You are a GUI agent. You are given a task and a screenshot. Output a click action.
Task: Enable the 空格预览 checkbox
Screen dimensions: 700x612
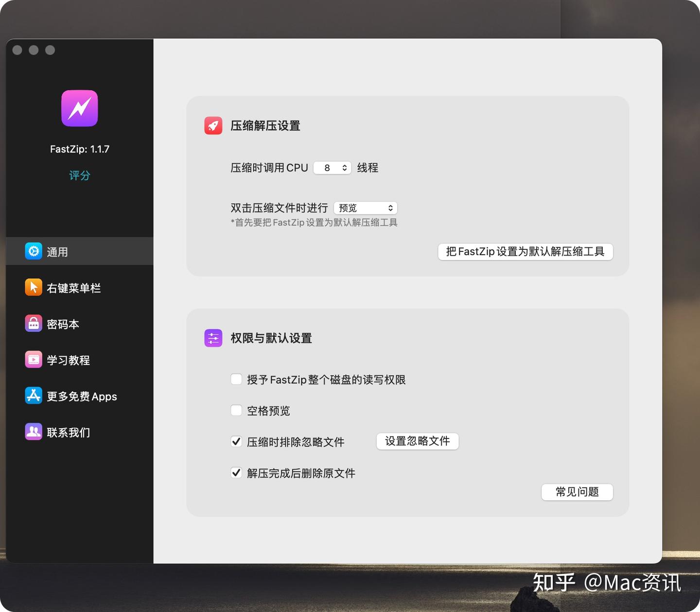click(x=236, y=410)
